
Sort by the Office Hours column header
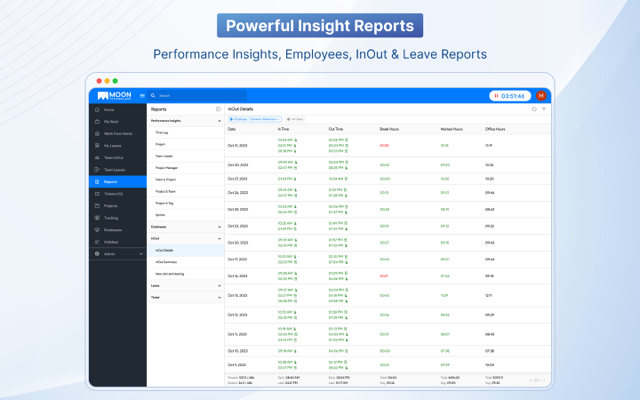pyautogui.click(x=495, y=129)
